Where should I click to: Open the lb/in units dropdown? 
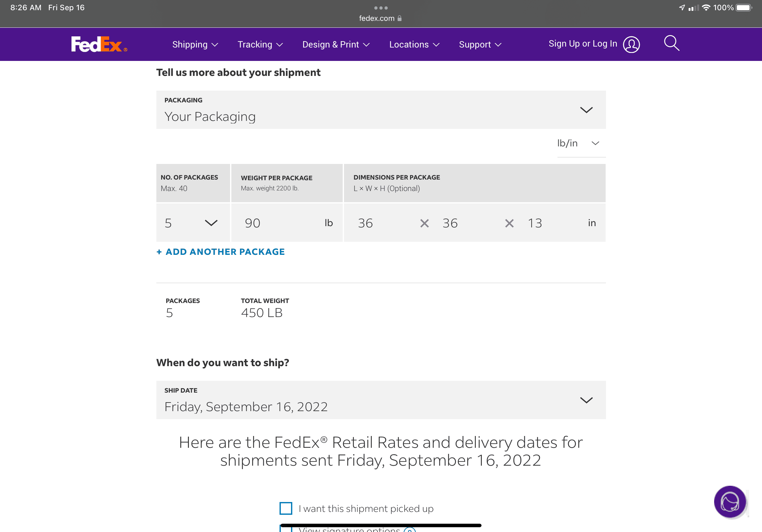coord(581,143)
